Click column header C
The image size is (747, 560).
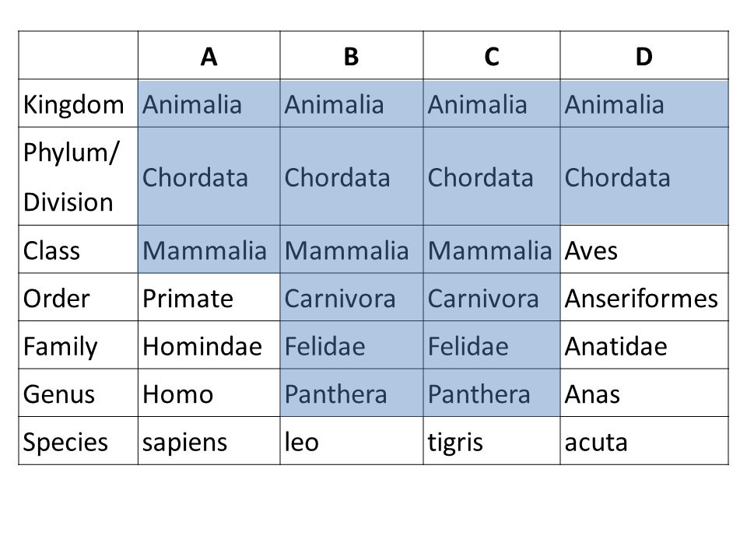click(492, 55)
